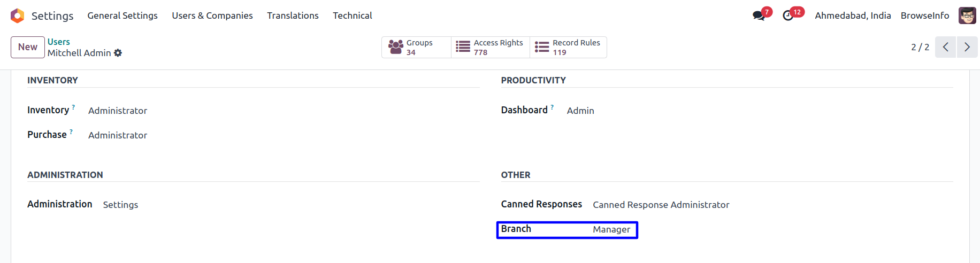The image size is (980, 263).
Task: Click the Branch Manager field value
Action: coord(611,229)
